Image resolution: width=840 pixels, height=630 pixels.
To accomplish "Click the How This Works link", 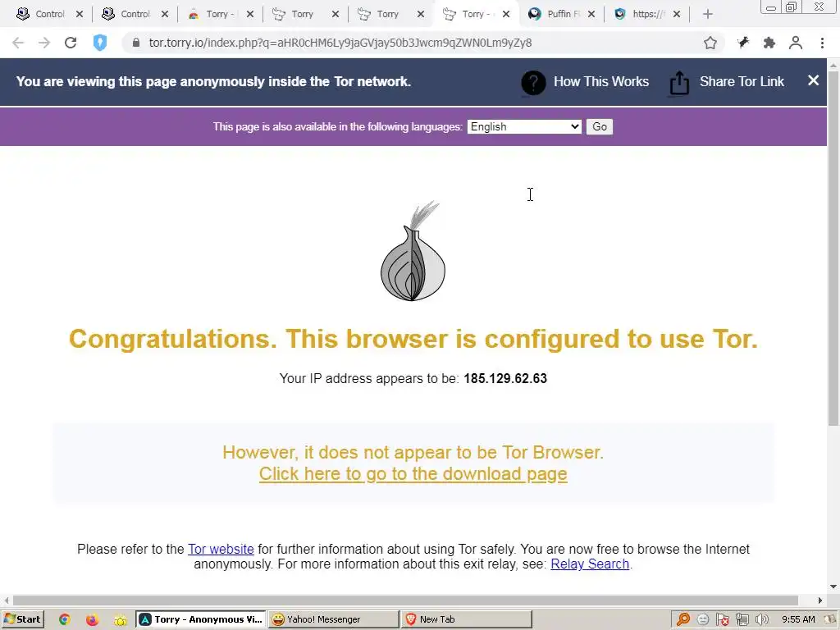I will [x=601, y=81].
